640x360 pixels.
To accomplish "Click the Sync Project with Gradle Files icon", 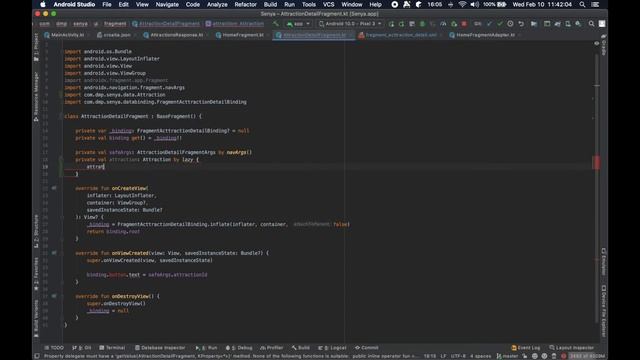I will coord(558,24).
